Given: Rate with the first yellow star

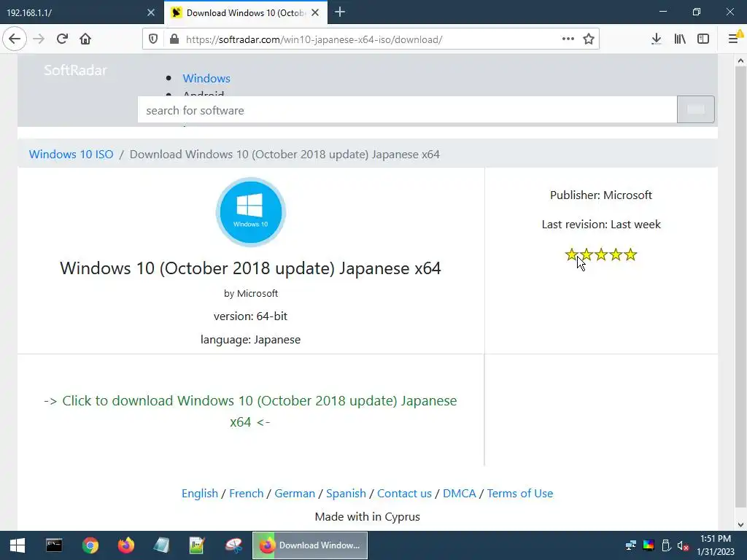Looking at the screenshot, I should pyautogui.click(x=571, y=254).
